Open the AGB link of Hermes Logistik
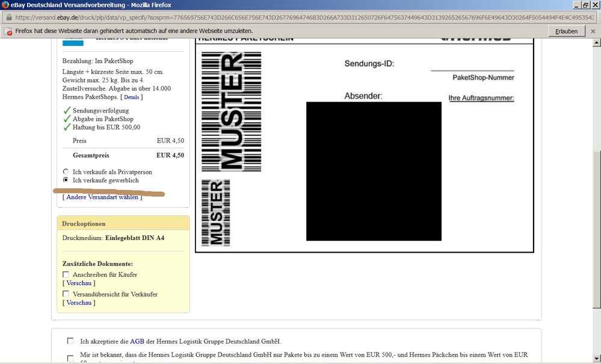Viewport: 601px width, 364px height. tap(137, 341)
